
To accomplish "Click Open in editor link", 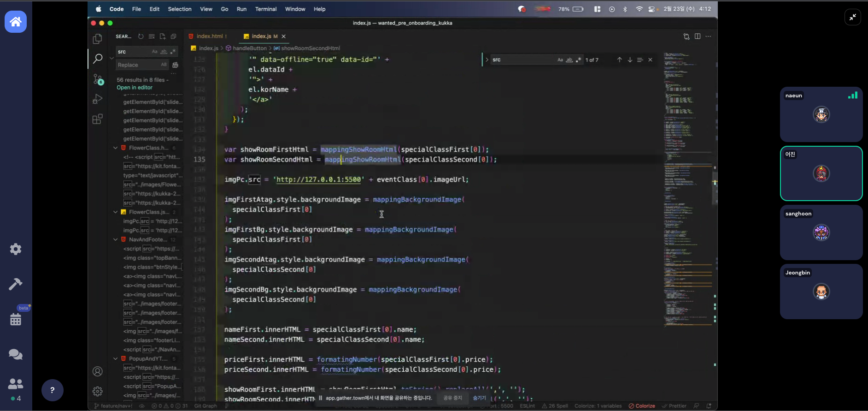I will click(x=135, y=88).
